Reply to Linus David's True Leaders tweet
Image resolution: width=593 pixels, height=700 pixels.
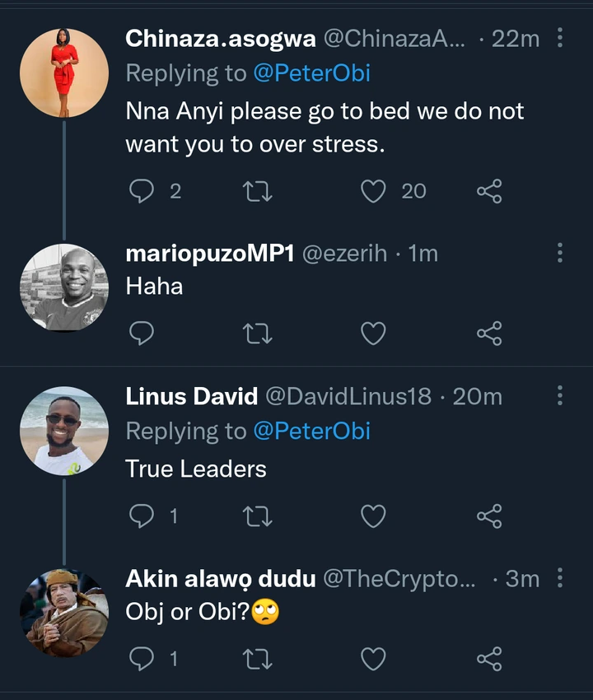142,516
